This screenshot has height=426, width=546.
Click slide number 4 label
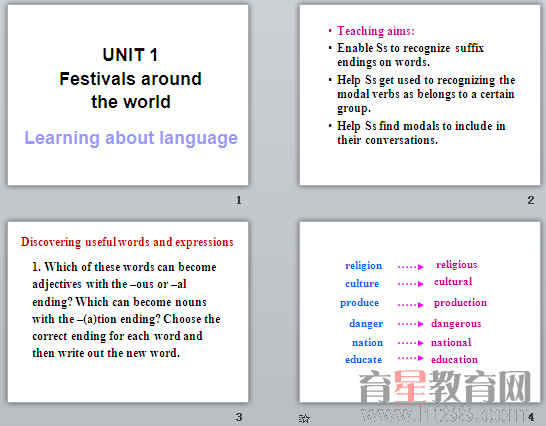click(x=531, y=417)
